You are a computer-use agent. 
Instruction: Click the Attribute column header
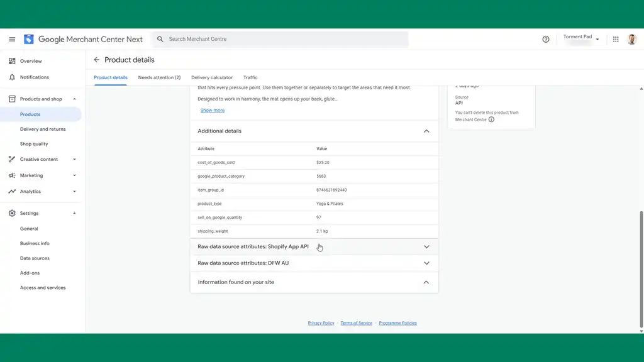206,148
